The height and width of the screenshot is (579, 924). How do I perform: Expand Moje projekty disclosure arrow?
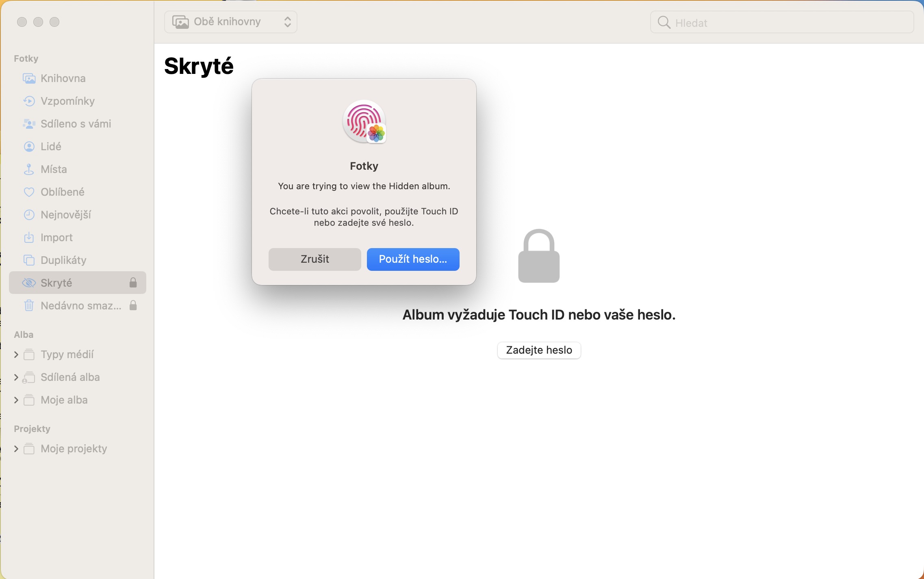tap(16, 449)
